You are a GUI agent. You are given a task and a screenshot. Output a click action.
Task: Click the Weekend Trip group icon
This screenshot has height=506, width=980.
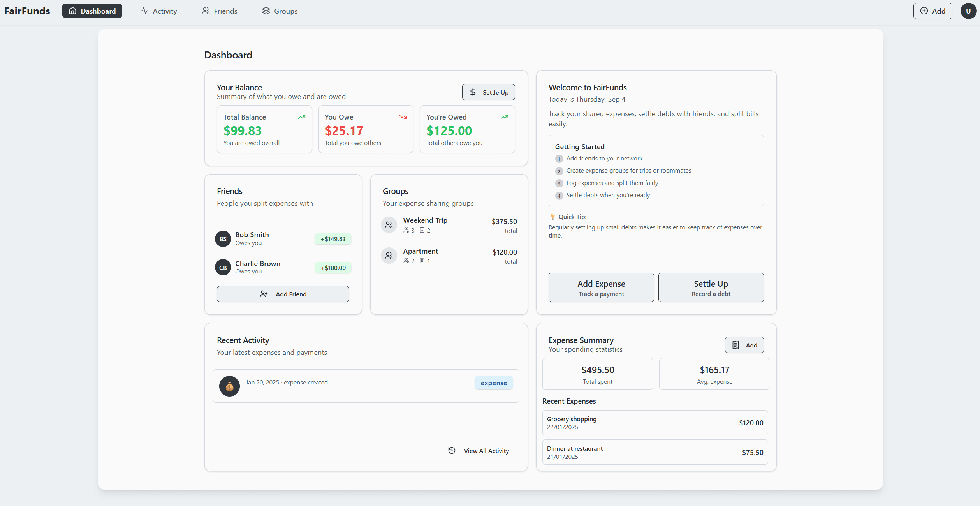[389, 225]
